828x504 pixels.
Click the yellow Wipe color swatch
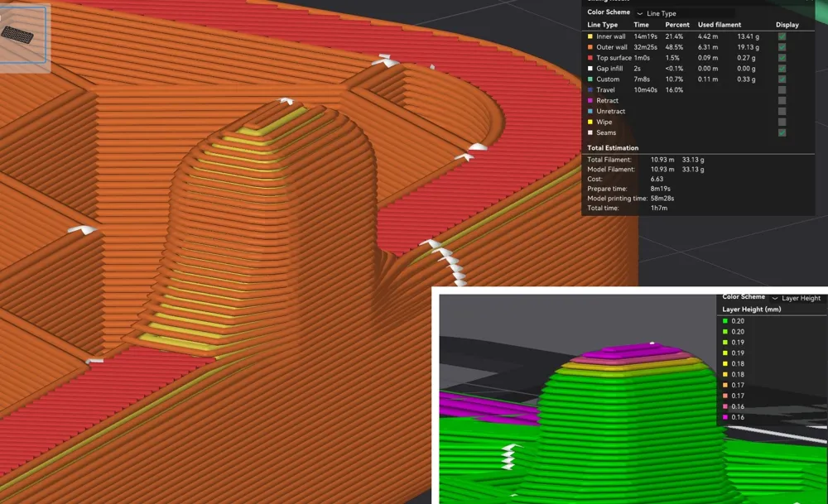[590, 122]
